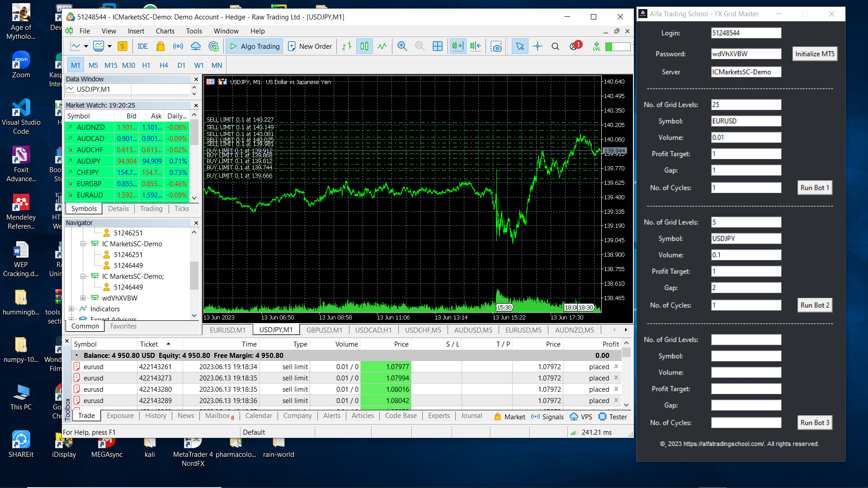Screen dimensions: 868x488
Task: Select the bar chart display icon
Action: pos(347,46)
